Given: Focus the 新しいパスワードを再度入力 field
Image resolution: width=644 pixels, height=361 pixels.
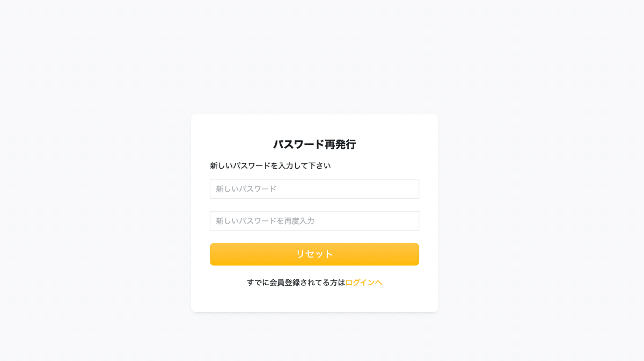Looking at the screenshot, I should point(314,221).
